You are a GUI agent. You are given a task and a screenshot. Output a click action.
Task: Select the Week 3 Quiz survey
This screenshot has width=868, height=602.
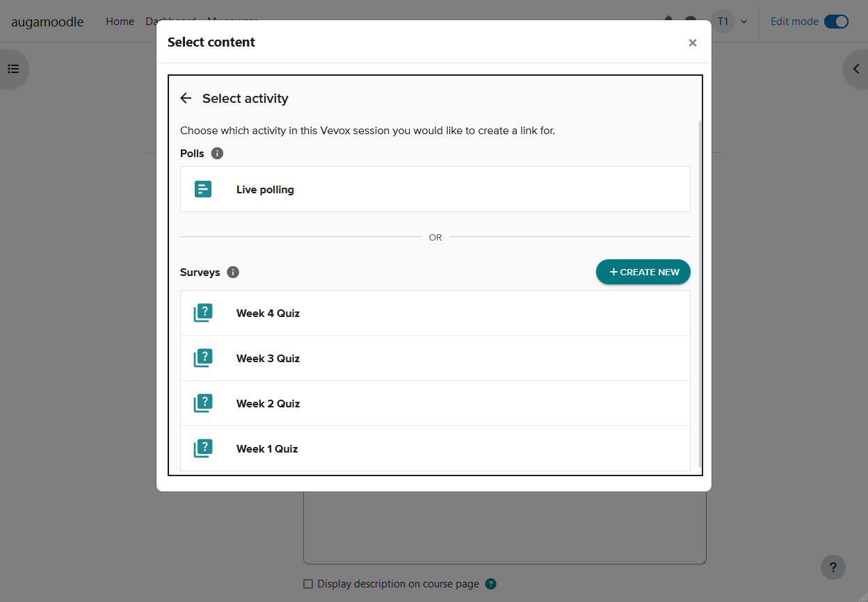click(268, 359)
